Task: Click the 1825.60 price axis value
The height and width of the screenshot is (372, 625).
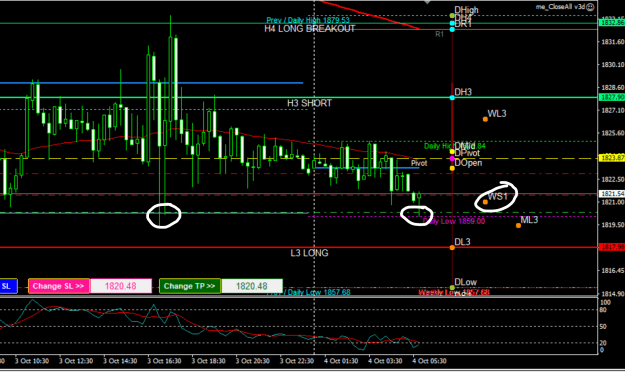Action: pyautogui.click(x=613, y=133)
